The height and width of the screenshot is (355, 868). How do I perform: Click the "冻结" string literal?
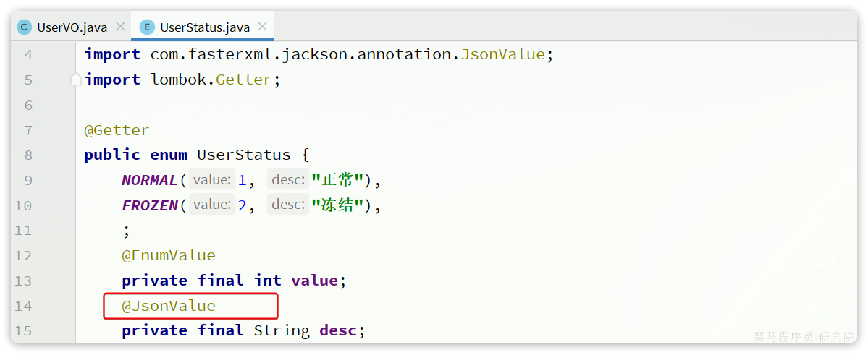pos(337,206)
